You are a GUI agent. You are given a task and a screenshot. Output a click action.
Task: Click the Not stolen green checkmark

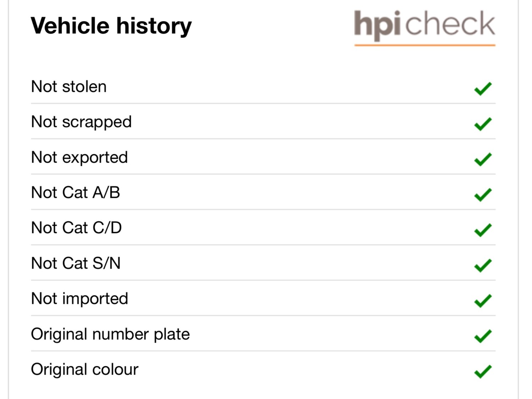[x=483, y=88]
